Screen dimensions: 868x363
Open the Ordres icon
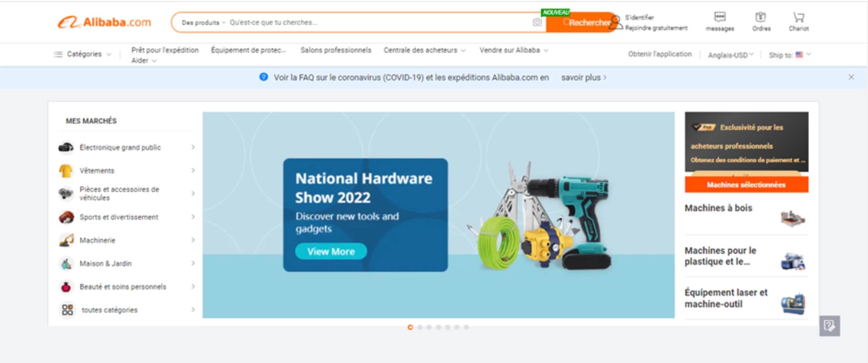point(761,17)
